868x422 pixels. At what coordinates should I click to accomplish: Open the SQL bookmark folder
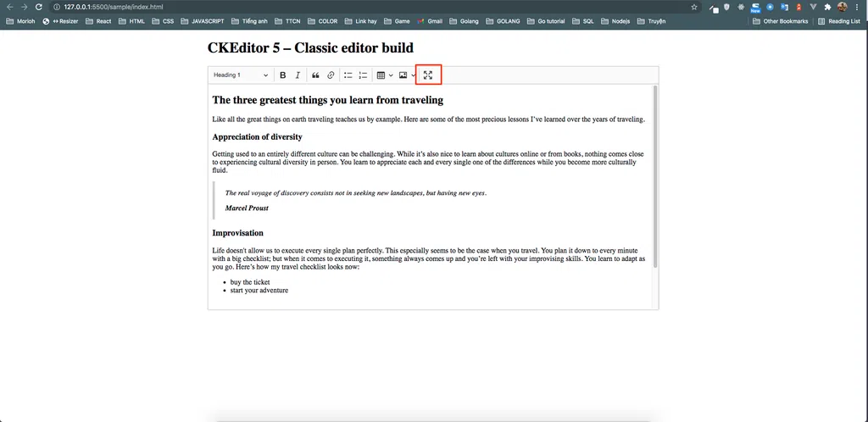583,21
